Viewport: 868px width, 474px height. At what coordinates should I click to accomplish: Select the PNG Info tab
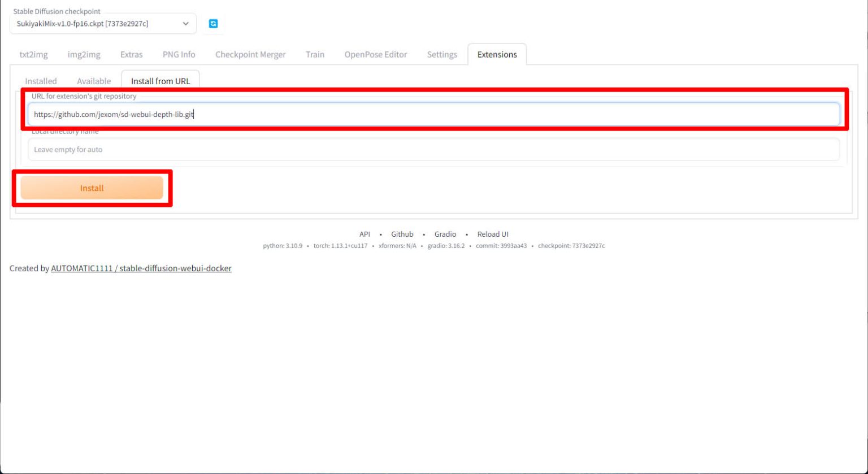click(179, 55)
